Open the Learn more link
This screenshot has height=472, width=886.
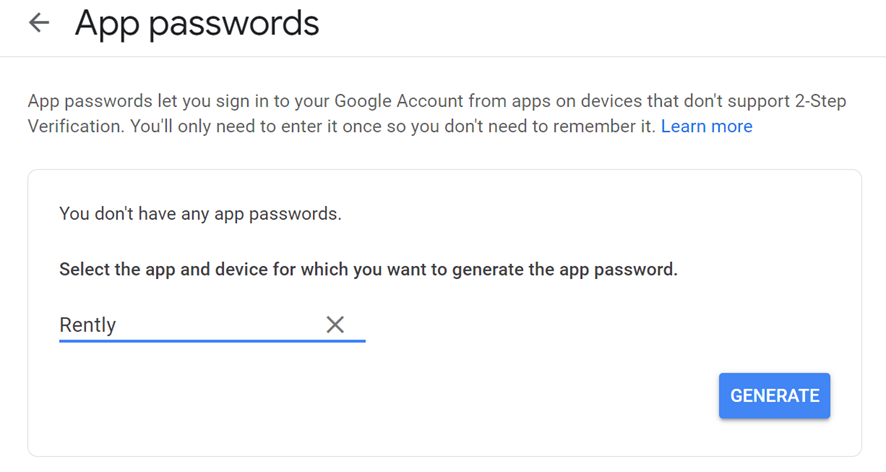[x=706, y=126]
